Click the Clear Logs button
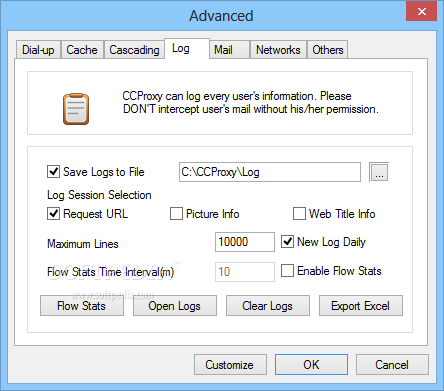The width and height of the screenshot is (444, 391). 268,306
